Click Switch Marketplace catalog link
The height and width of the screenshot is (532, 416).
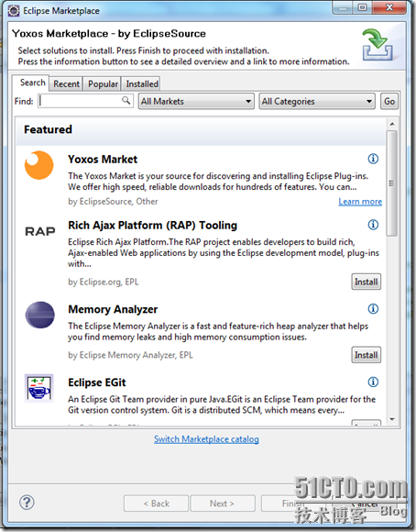[x=206, y=439]
